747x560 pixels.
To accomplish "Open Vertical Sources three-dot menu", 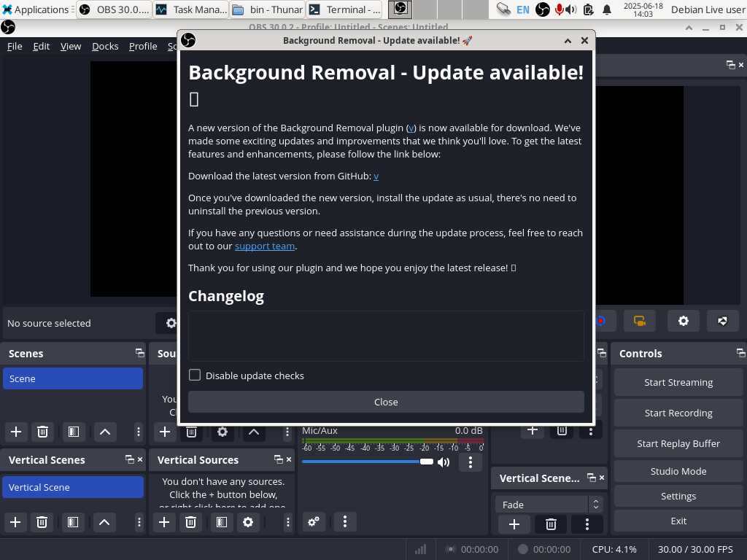I will (x=287, y=522).
